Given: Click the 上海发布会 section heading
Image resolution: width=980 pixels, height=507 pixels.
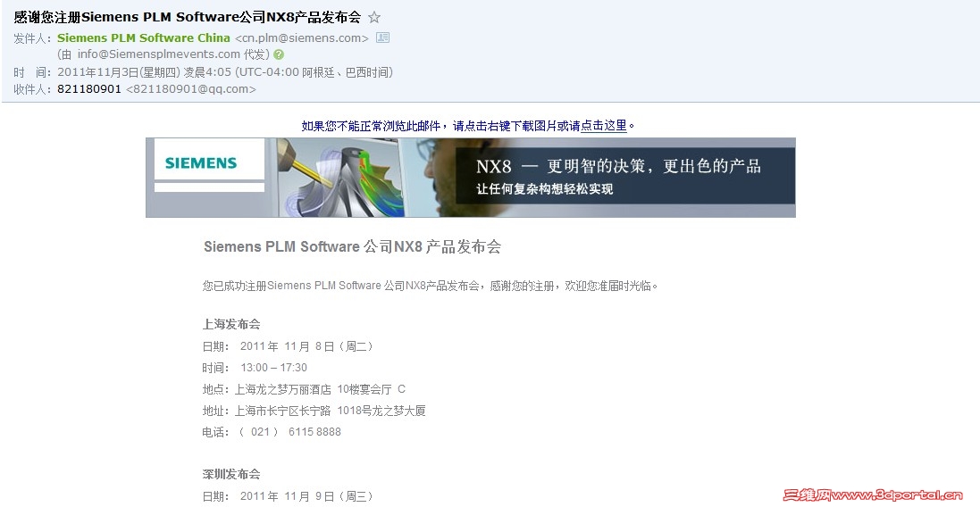Looking at the screenshot, I should pyautogui.click(x=231, y=324).
